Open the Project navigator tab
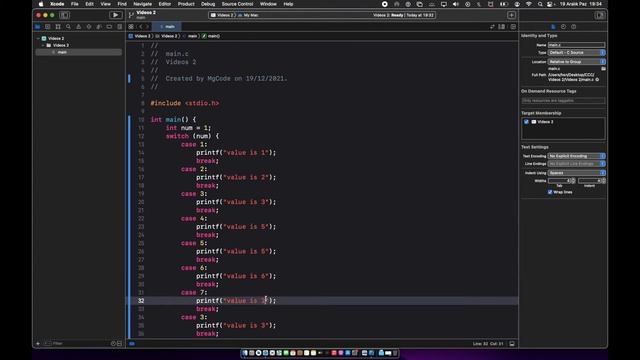Viewport: 640px width, 360px height. (38, 27)
